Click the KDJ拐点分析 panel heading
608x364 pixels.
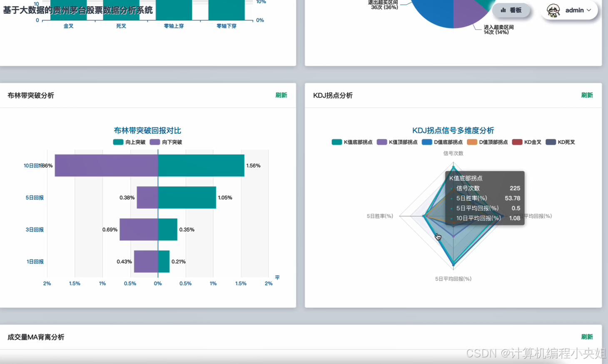333,95
